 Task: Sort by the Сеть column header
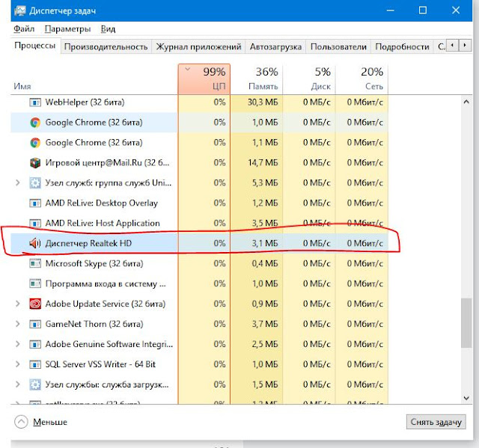point(361,79)
